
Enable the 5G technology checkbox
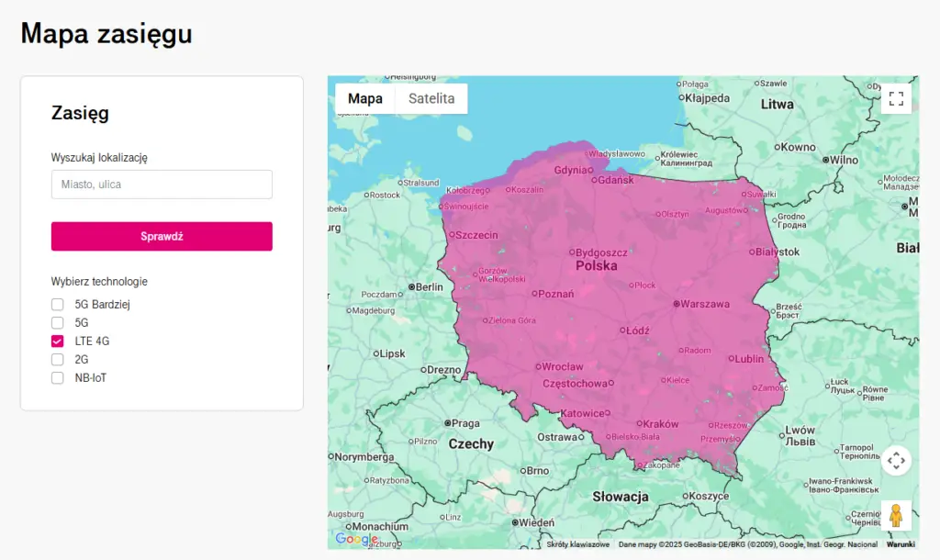click(58, 323)
